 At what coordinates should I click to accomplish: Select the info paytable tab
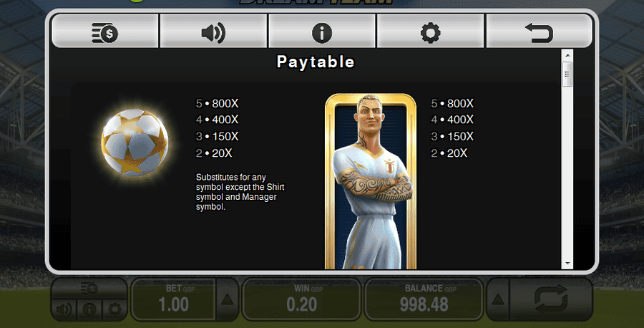[x=322, y=32]
